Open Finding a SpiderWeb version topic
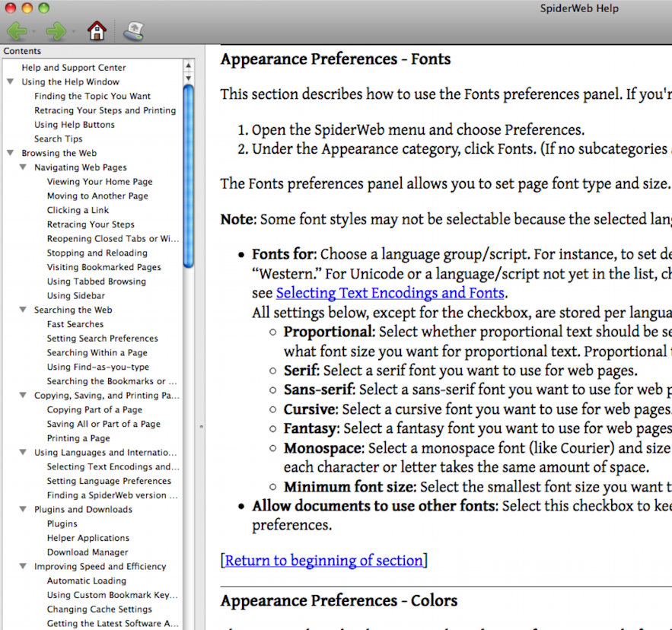 click(113, 495)
